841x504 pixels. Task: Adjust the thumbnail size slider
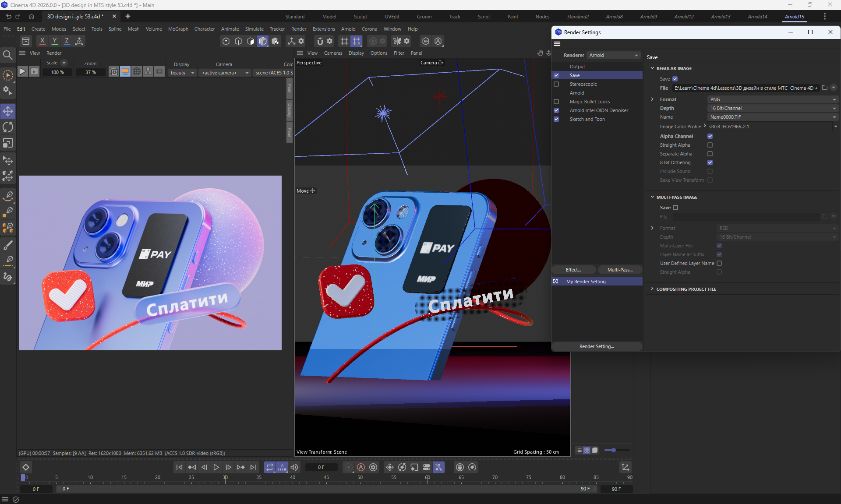click(x=614, y=450)
